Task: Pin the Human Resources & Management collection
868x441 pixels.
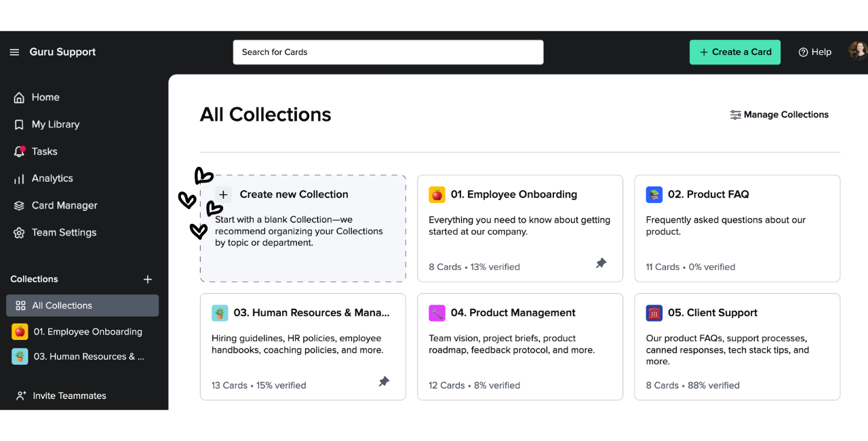Action: [x=384, y=381]
